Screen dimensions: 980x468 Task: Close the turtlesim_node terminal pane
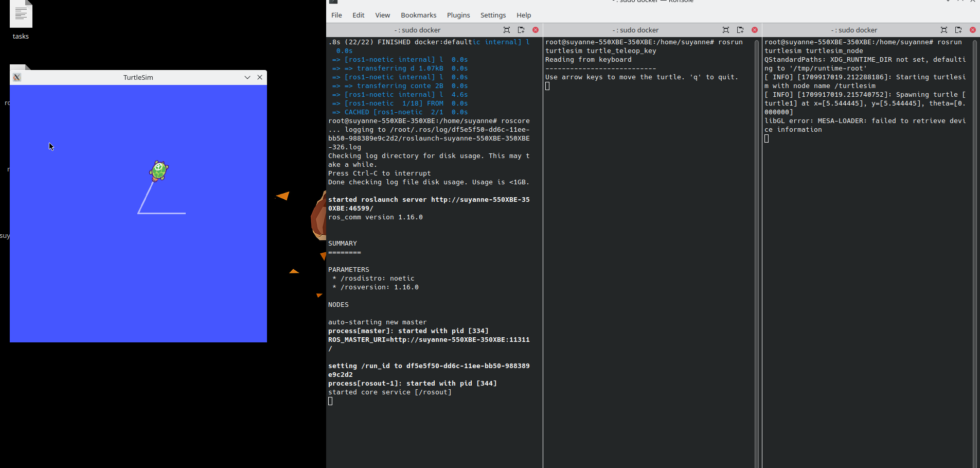[973, 30]
